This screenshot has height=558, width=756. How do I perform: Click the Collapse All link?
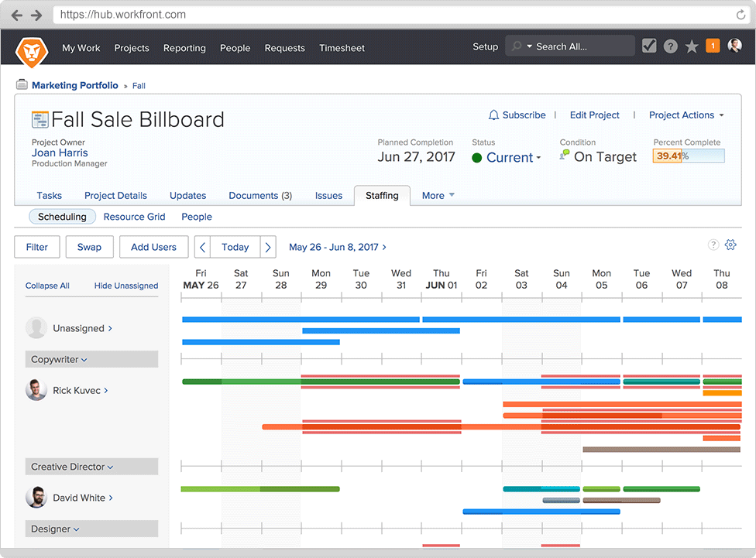(47, 286)
